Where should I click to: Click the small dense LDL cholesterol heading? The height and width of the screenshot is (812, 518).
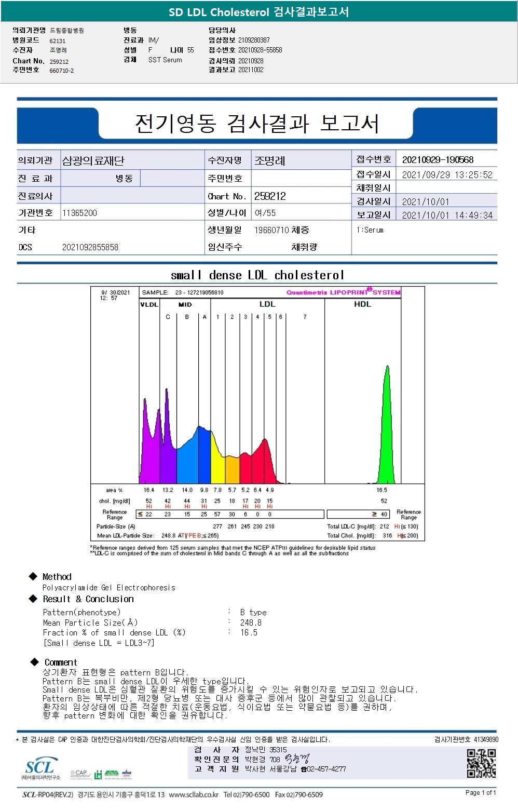pyautogui.click(x=257, y=275)
